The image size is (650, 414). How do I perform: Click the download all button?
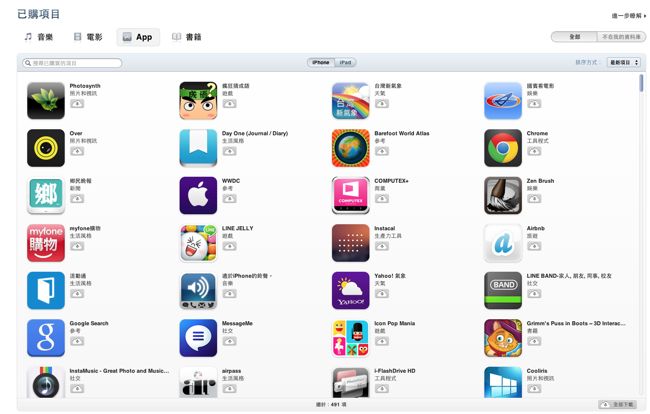pyautogui.click(x=618, y=404)
